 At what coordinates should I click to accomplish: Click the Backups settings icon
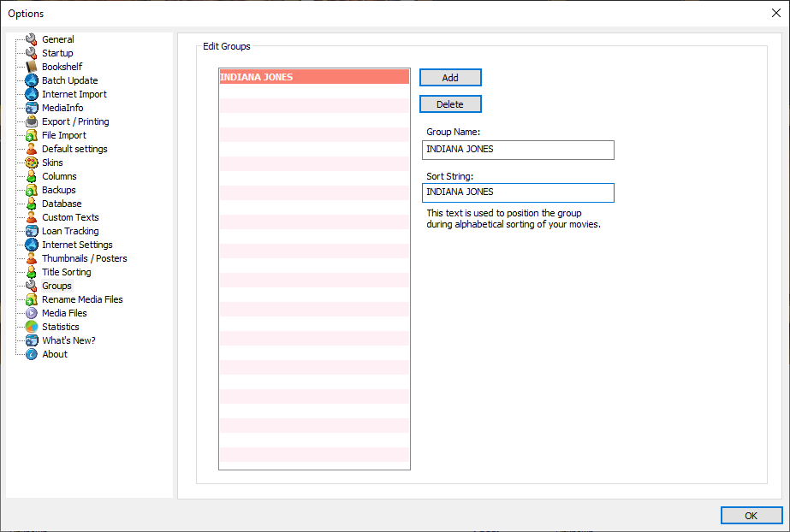[31, 189]
